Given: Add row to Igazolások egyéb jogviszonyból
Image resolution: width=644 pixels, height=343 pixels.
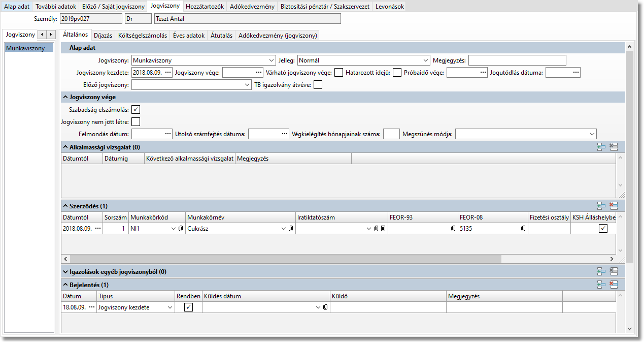Looking at the screenshot, I should (601, 271).
